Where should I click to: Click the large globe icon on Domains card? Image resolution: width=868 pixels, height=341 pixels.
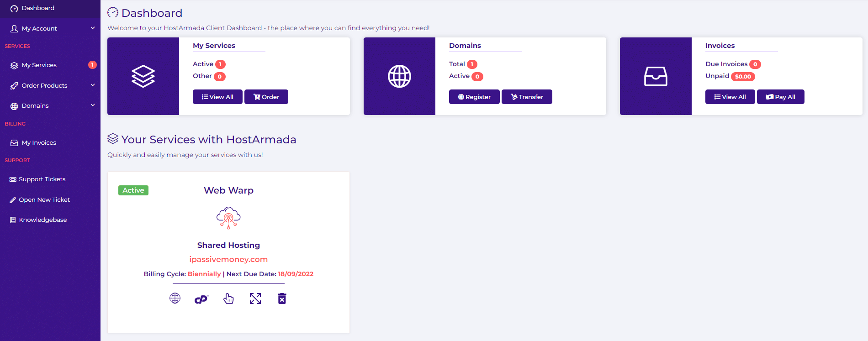399,76
